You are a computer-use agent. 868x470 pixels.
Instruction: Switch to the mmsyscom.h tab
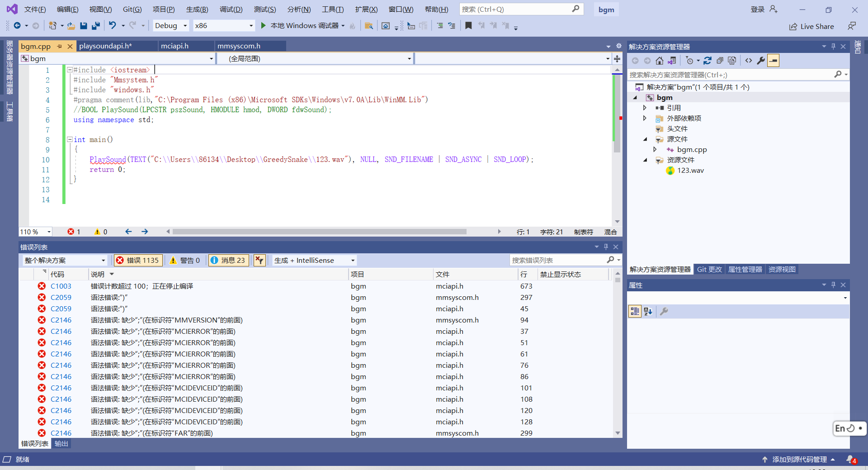pyautogui.click(x=239, y=46)
